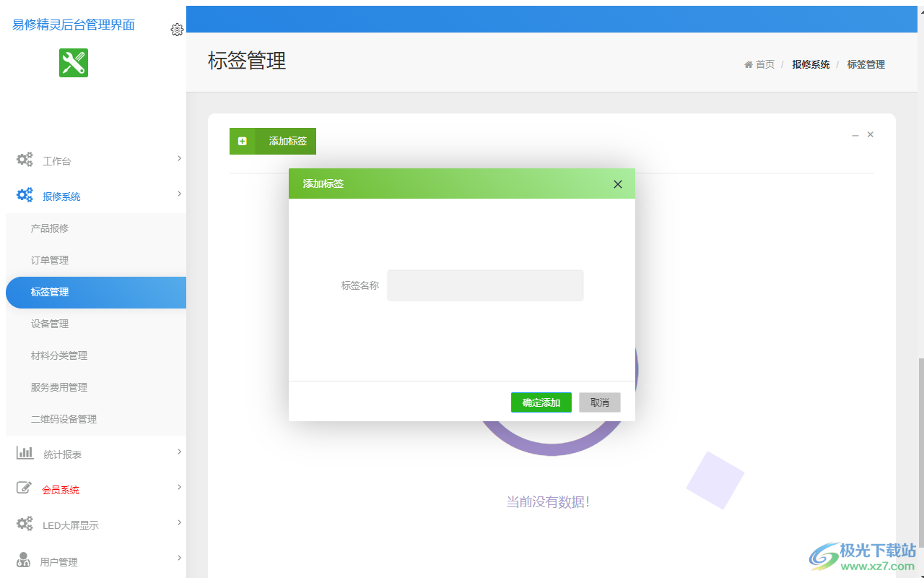
Task: Click the 统计报表 bar chart icon
Action: 25,453
